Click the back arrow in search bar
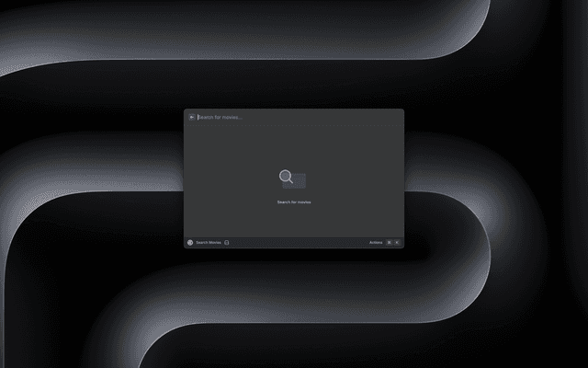Image resolution: width=588 pixels, height=368 pixels. 191,117
